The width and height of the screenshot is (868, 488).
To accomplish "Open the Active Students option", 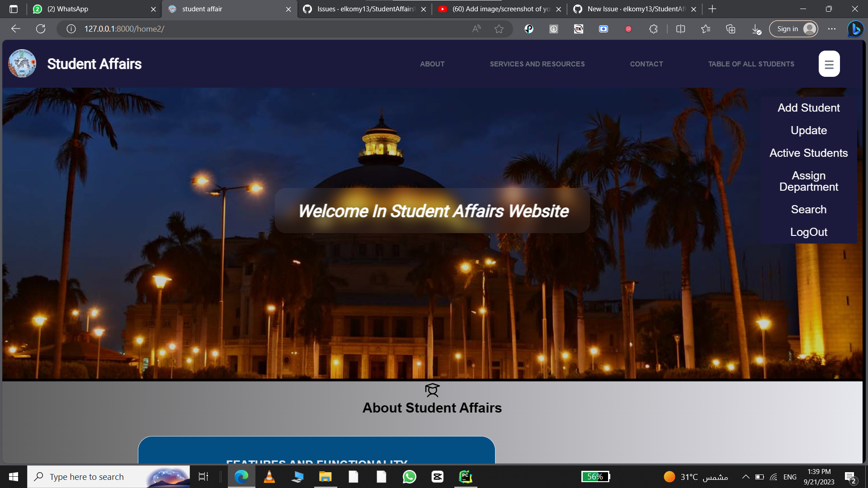I will (808, 153).
